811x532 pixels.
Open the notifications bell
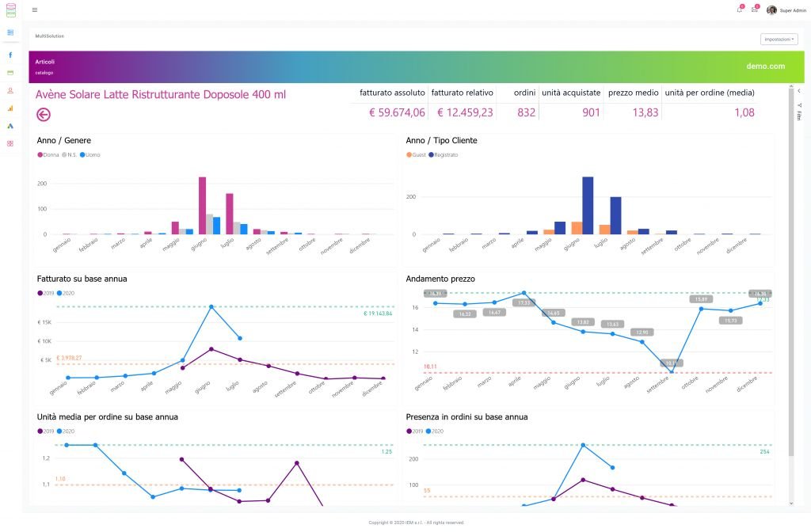740,10
